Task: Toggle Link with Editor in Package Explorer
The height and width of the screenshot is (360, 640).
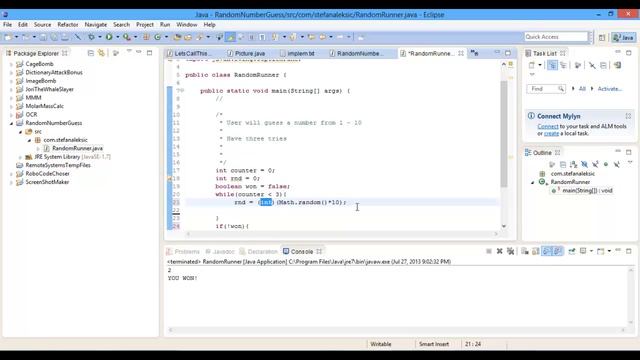Action: click(x=101, y=53)
